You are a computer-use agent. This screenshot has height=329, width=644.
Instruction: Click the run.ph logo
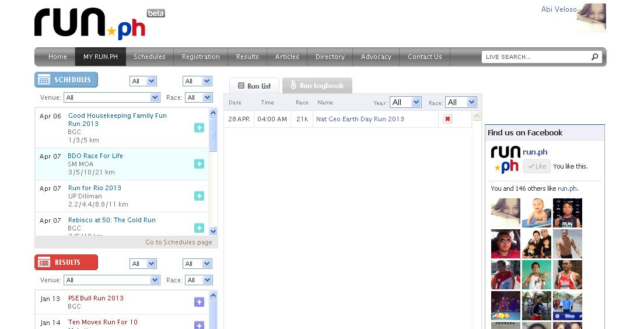click(x=90, y=24)
